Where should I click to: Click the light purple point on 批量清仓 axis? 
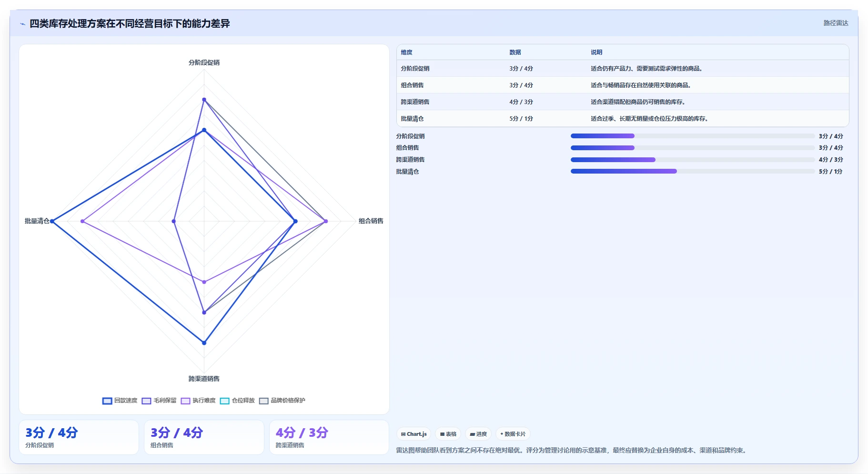tap(82, 221)
